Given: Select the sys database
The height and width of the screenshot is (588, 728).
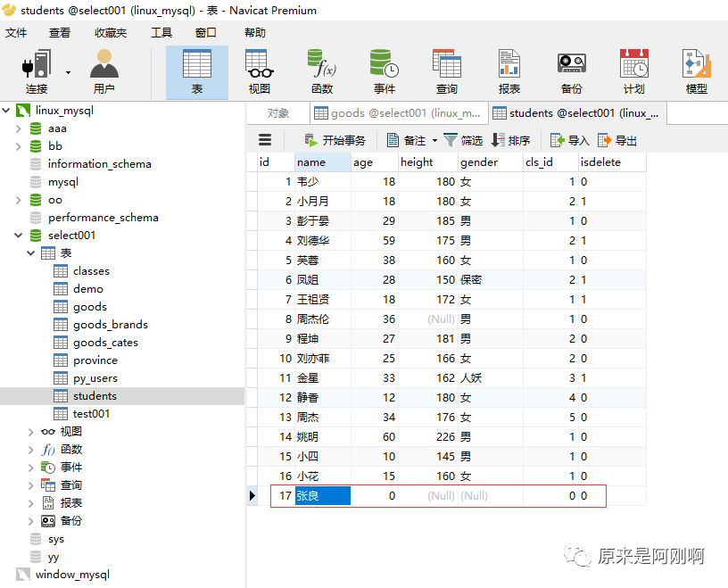Looking at the screenshot, I should (55, 539).
